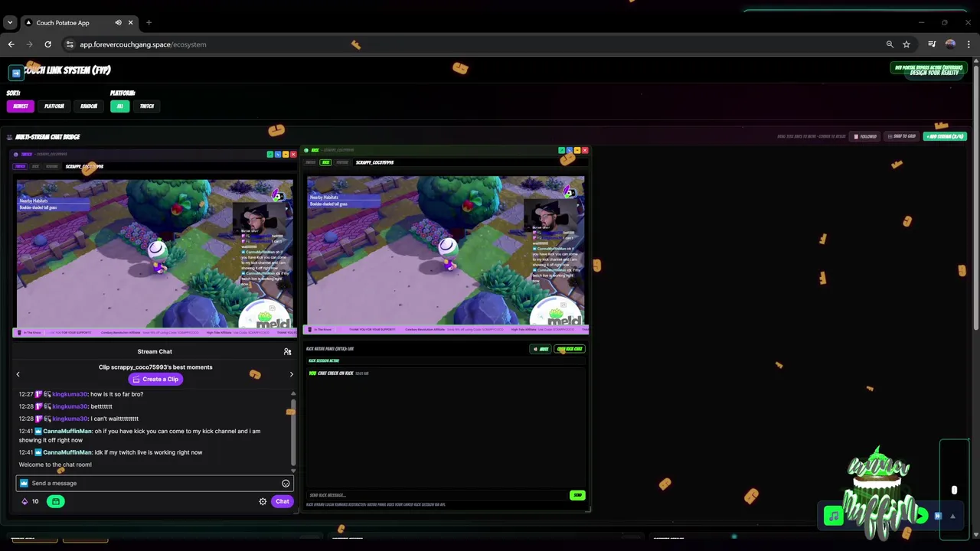980x551 pixels.
Task: Click the yellow minimize button on the Twitch stream panel
Action: (286, 155)
